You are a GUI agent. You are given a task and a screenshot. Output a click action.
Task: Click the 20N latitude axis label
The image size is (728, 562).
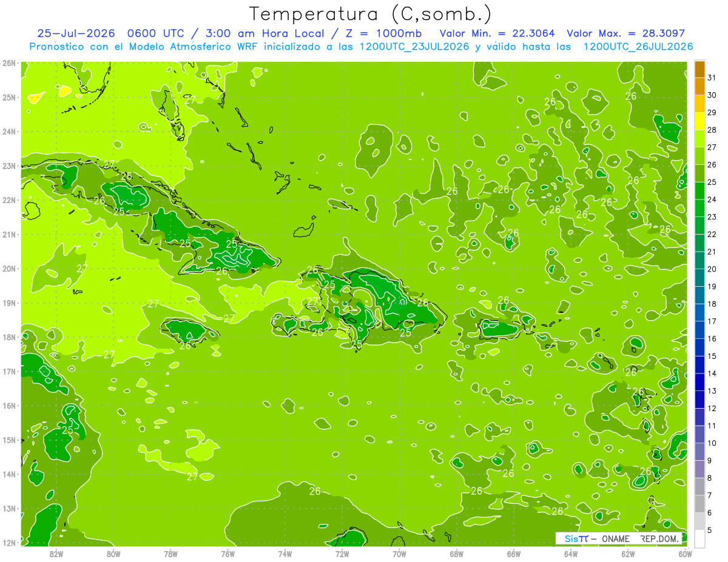[9, 269]
